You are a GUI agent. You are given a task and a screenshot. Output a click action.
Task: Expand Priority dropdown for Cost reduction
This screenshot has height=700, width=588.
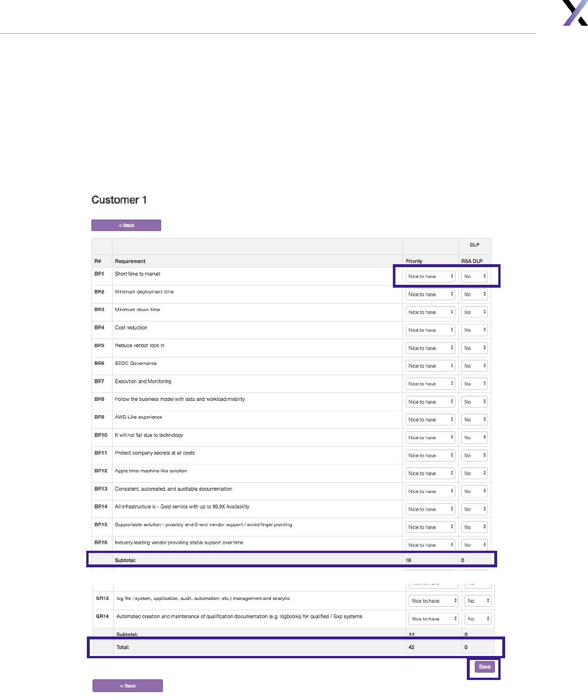[x=430, y=330]
